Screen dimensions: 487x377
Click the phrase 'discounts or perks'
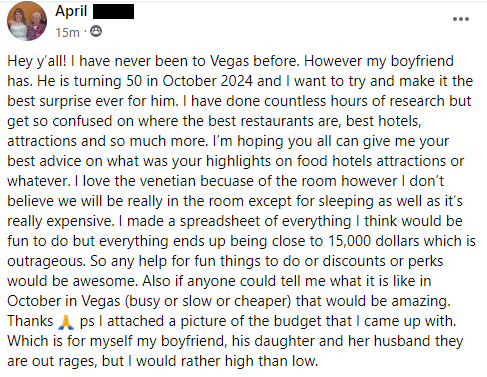pyautogui.click(x=382, y=261)
